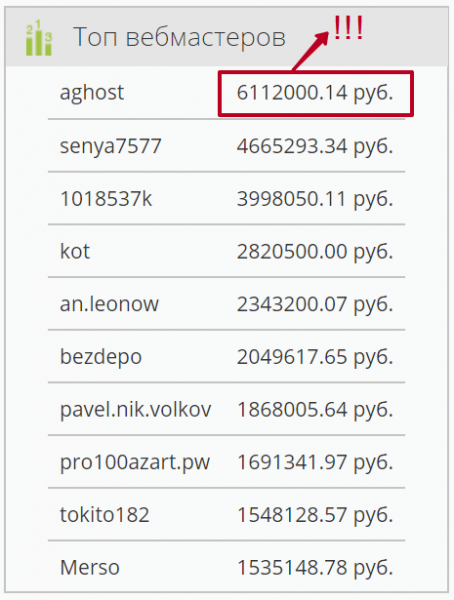The width and height of the screenshot is (454, 600).
Task: Click the red exclamation marks annotation
Action: (348, 28)
